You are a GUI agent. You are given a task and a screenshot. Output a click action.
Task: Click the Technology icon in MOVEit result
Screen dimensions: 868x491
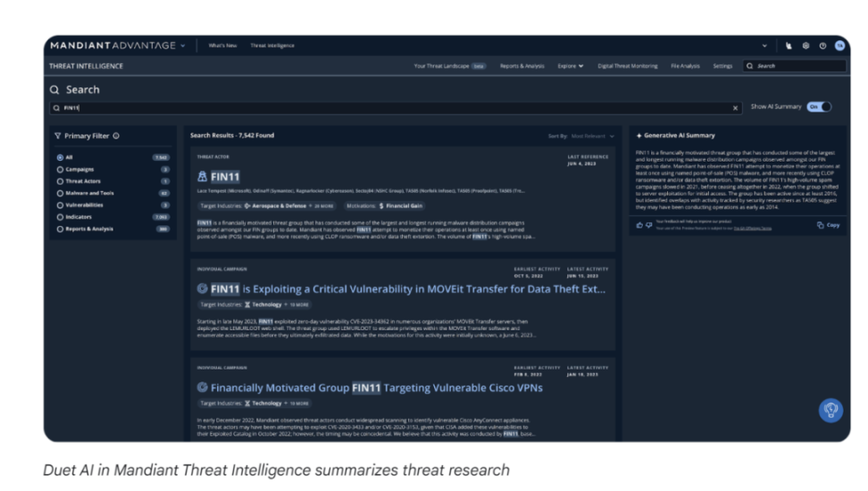(x=247, y=304)
